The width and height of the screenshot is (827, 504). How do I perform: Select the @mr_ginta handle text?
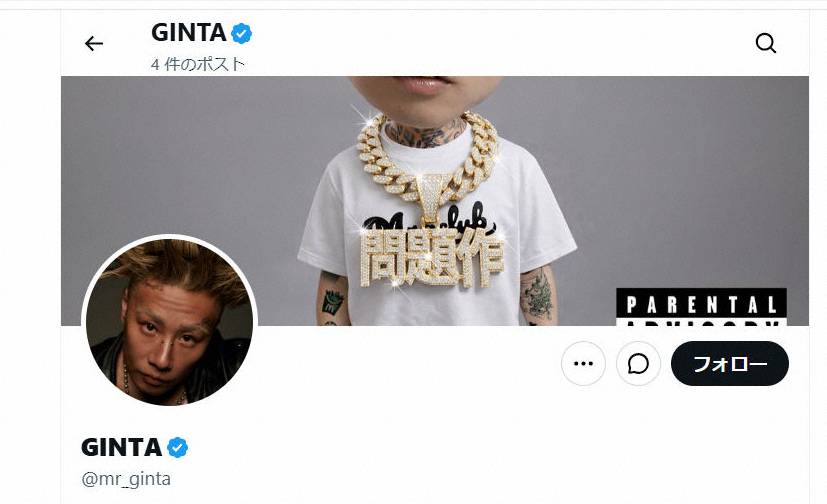pos(126,479)
